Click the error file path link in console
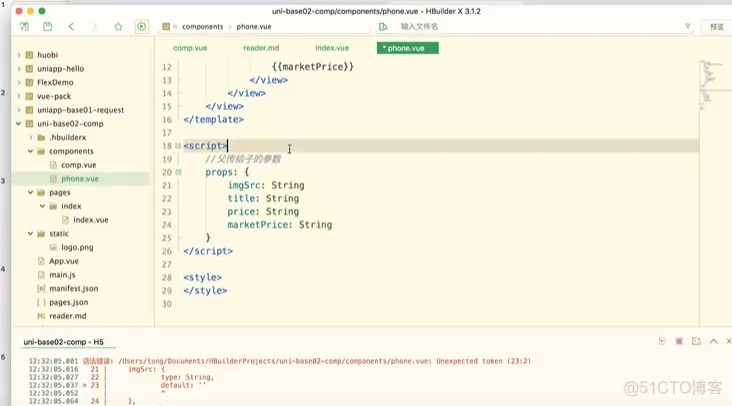The width and height of the screenshot is (732, 406). pos(275,361)
